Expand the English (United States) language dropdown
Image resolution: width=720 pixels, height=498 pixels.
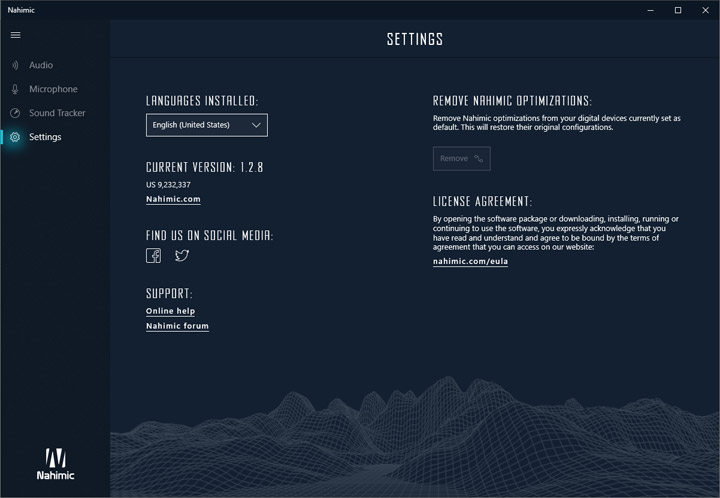tap(207, 125)
